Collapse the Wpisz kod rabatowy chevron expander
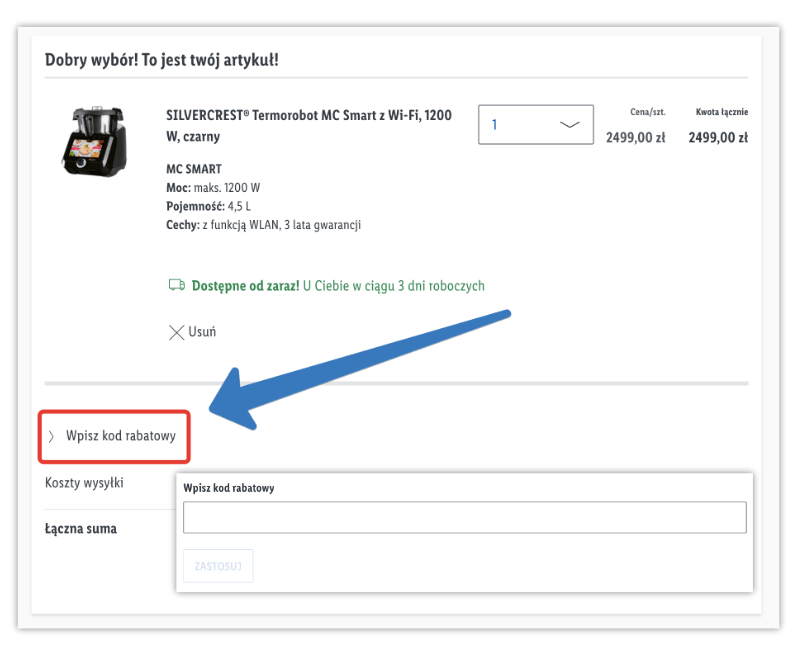800x650 pixels. tap(51, 436)
